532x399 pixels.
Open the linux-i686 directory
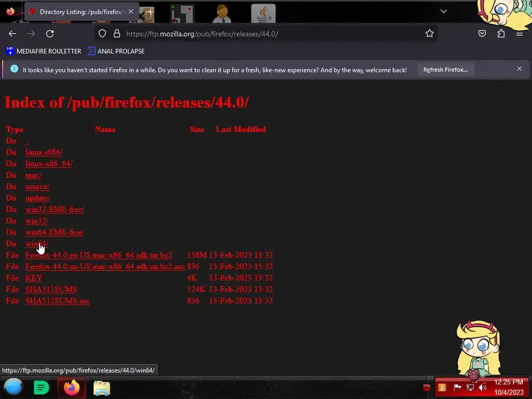[44, 152]
